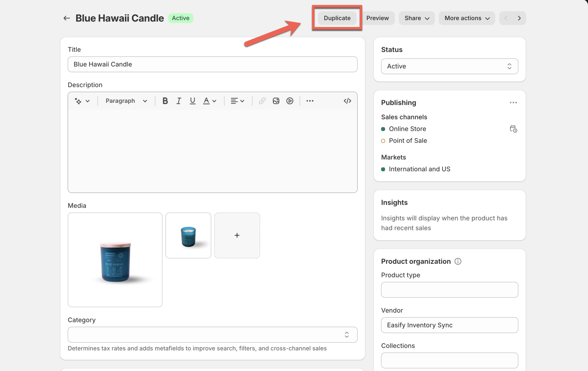Open the Share dropdown

pyautogui.click(x=417, y=18)
